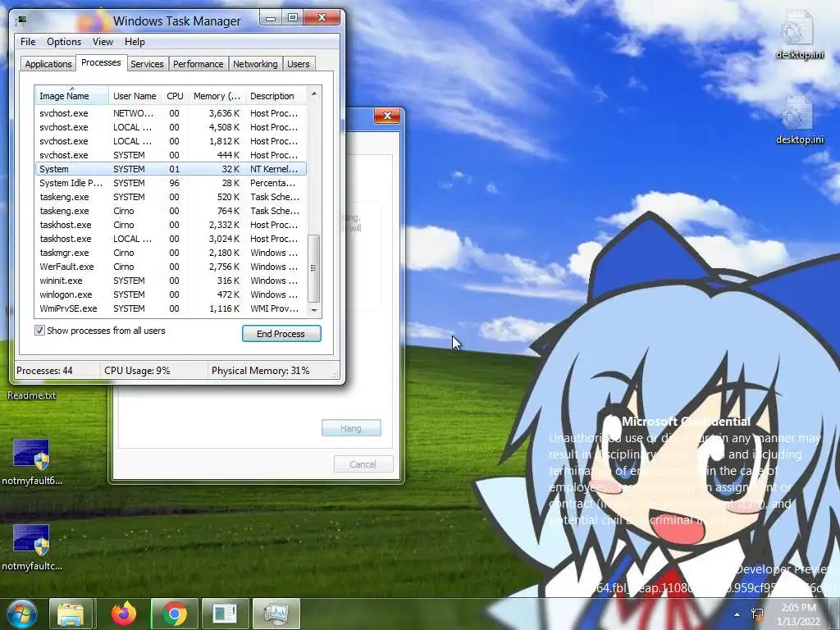Viewport: 840px width, 630px height.
Task: Click the process list scroll up arrow
Action: [x=314, y=94]
